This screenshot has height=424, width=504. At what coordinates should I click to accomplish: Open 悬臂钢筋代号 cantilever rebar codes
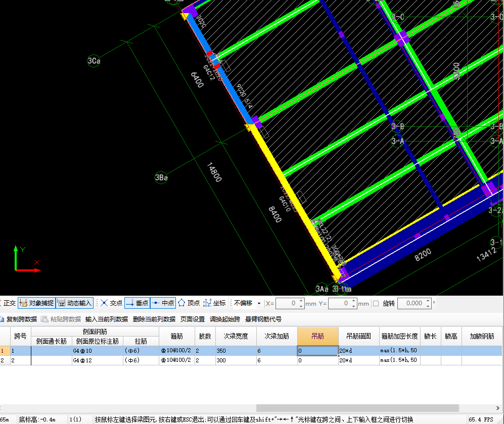263,319
